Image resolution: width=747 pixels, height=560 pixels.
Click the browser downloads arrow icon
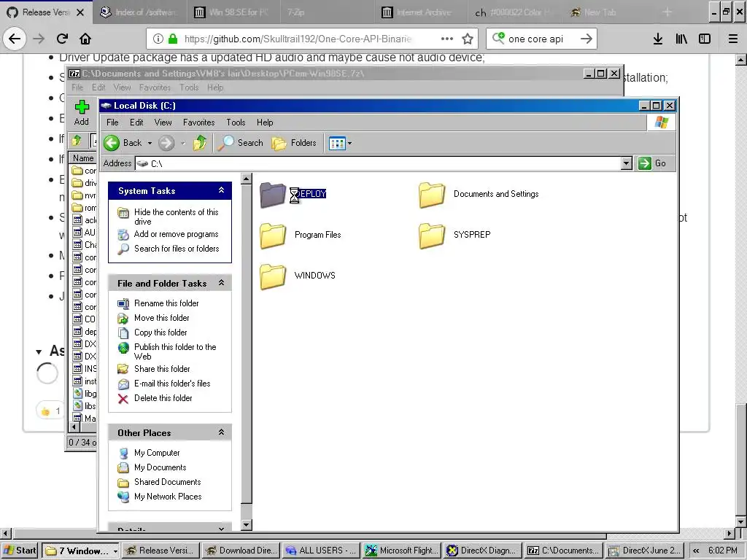pyautogui.click(x=658, y=39)
